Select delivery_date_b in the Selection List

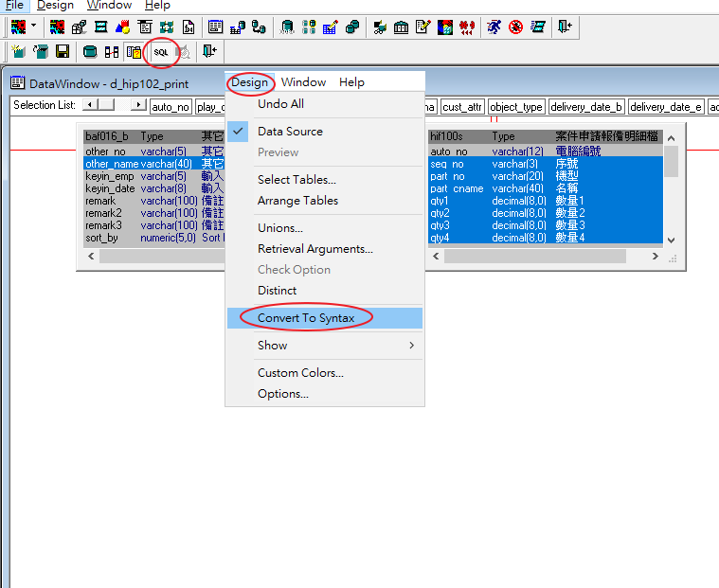[x=586, y=107]
